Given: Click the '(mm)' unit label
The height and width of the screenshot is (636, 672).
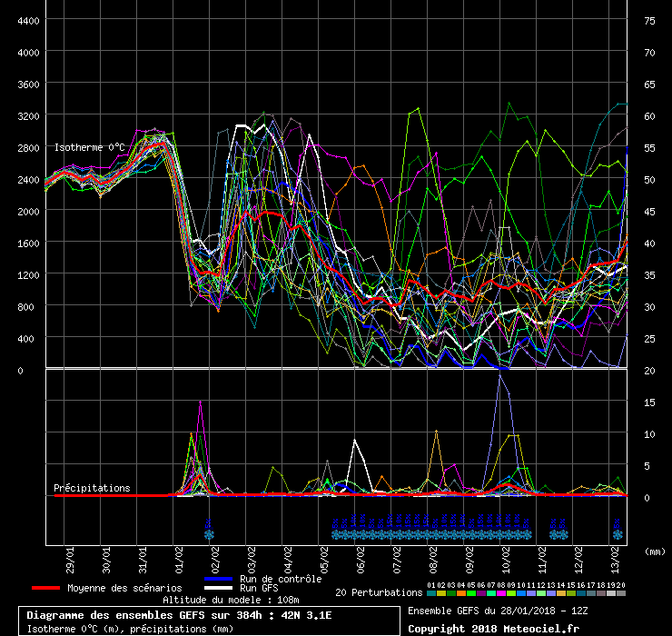Looking at the screenshot, I should (655, 552).
